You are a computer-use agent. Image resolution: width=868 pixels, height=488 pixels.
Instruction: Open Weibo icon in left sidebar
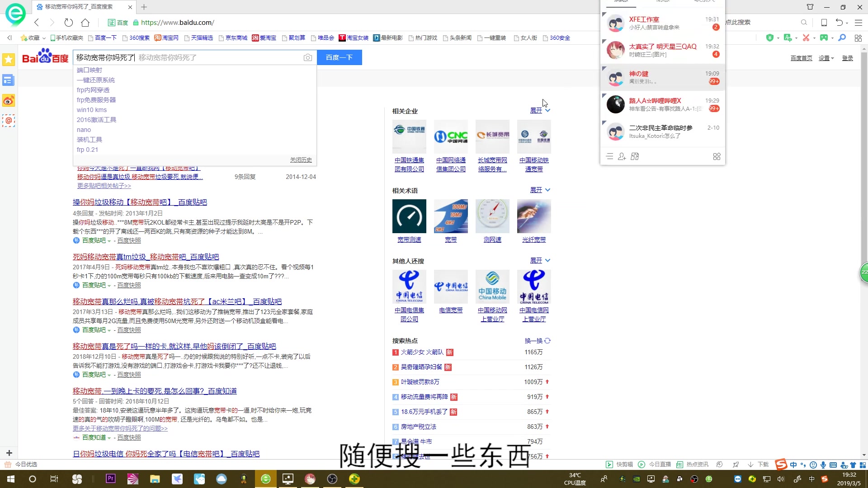click(x=9, y=100)
